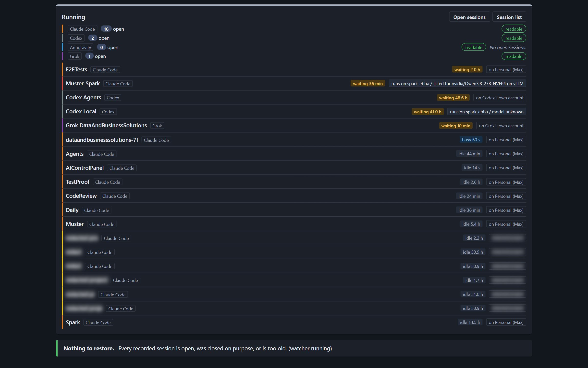
Task: Click the 'idle 14 s' status badge
Action: [x=472, y=168]
